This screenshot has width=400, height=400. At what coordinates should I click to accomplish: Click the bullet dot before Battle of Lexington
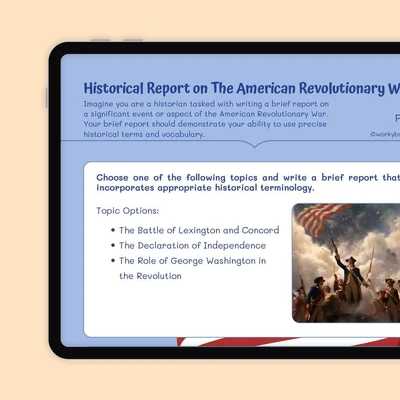pyautogui.click(x=113, y=230)
